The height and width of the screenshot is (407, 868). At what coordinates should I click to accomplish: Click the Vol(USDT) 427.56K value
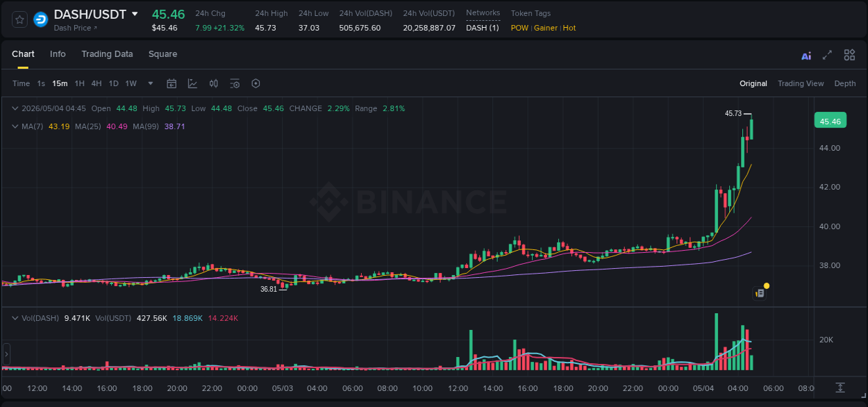(151, 318)
